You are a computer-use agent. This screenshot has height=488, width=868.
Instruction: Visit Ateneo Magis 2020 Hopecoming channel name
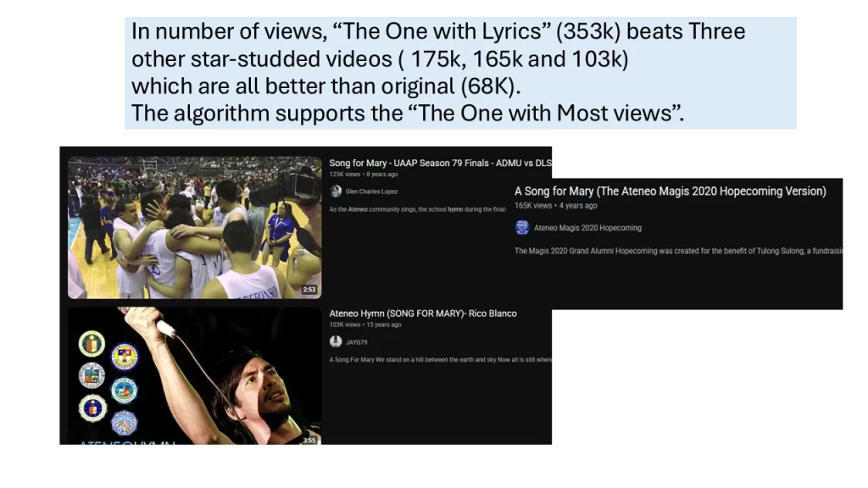pyautogui.click(x=588, y=228)
